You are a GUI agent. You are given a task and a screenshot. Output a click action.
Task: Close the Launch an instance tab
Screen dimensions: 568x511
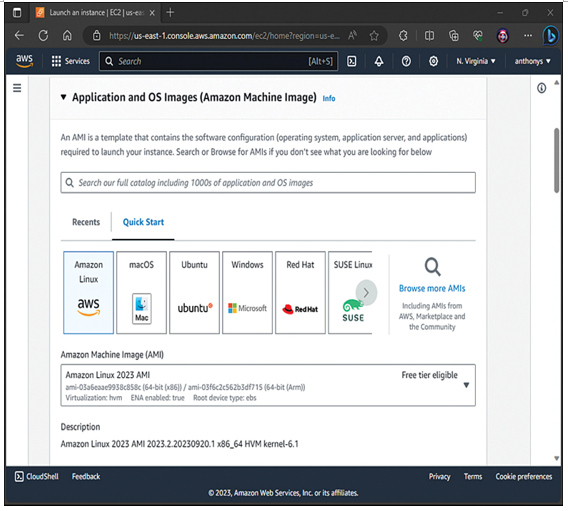[x=152, y=13]
